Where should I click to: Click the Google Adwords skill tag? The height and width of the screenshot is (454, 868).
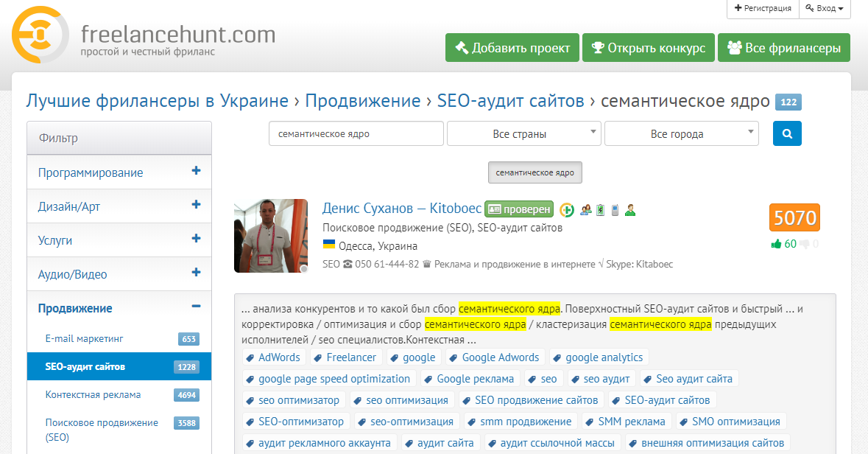click(495, 357)
